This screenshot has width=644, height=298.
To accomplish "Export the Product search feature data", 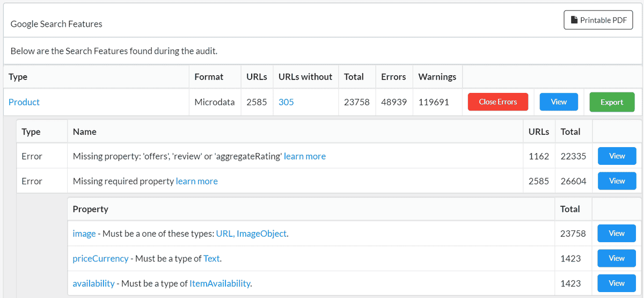I will point(612,102).
